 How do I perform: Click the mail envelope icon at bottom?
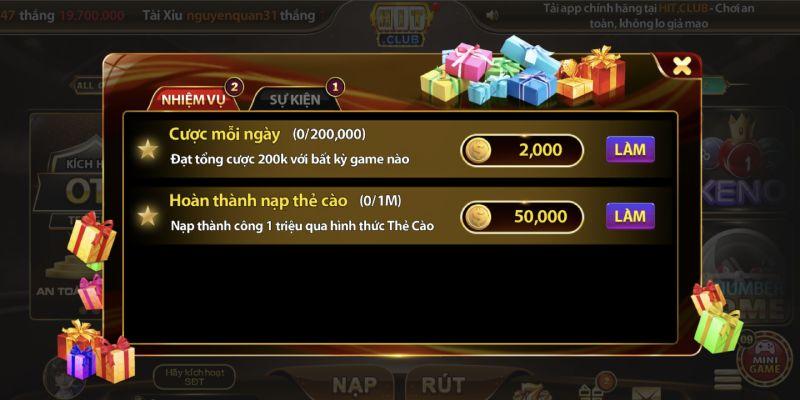coord(644,393)
